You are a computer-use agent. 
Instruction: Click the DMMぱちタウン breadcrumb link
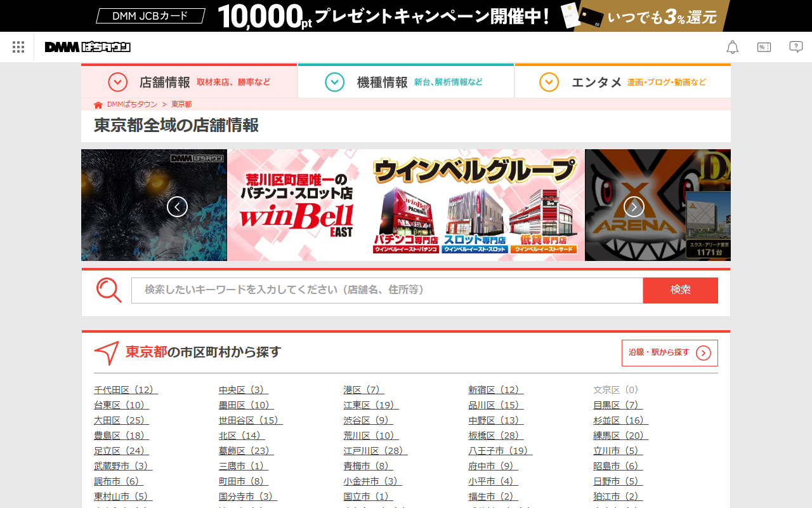(x=132, y=105)
